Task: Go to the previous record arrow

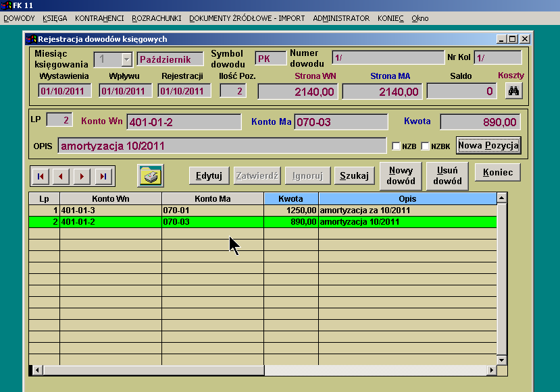Action: click(x=61, y=176)
